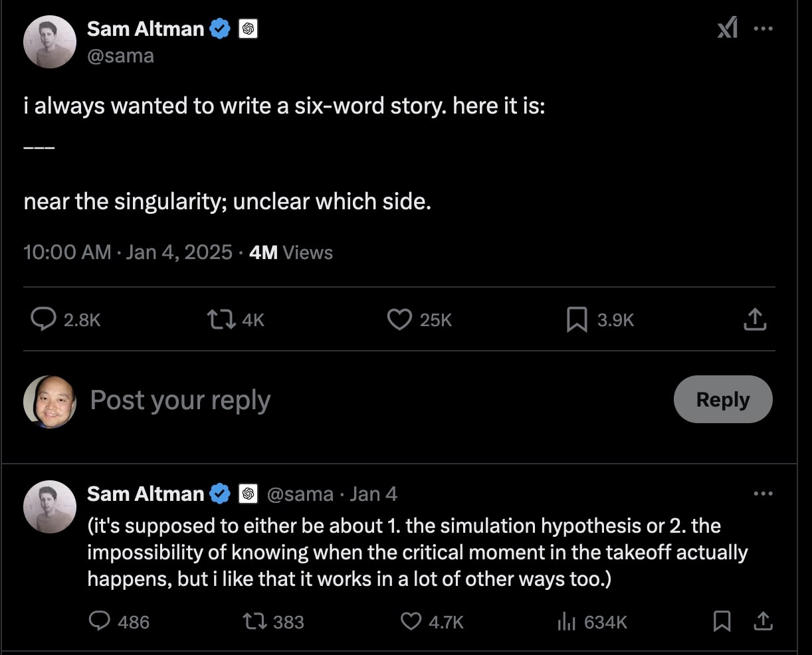Open the more options menu on main post
Screen dimensions: 812x655
(763, 29)
